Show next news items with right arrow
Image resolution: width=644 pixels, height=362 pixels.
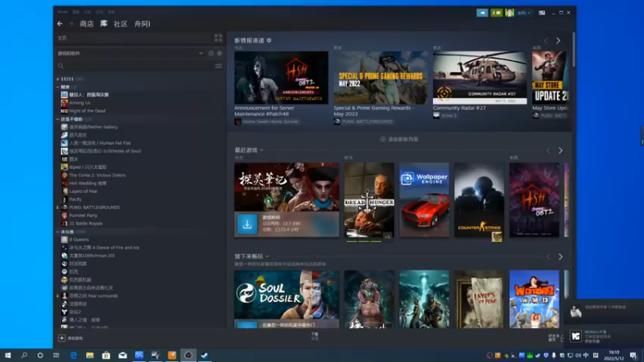[x=558, y=41]
